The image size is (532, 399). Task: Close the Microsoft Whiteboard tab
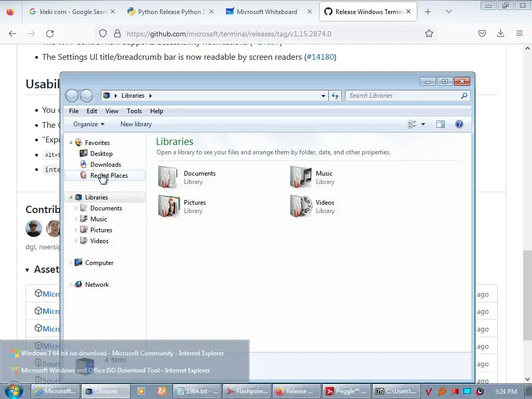coord(310,11)
